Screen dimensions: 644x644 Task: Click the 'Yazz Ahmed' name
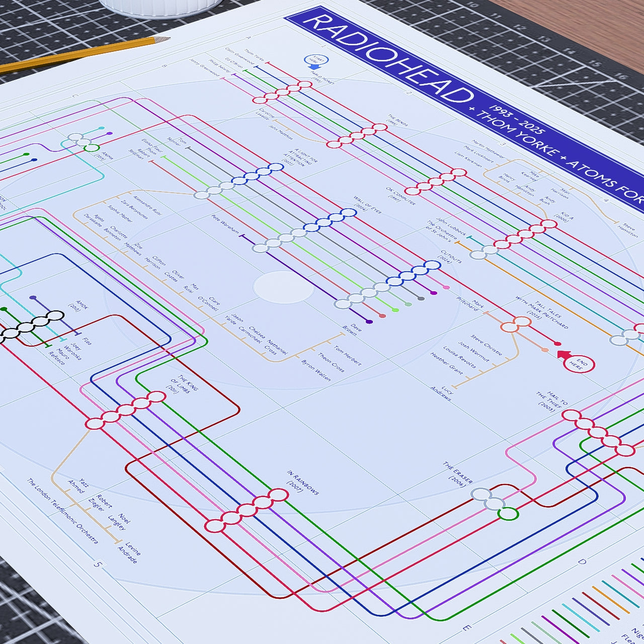78,485
